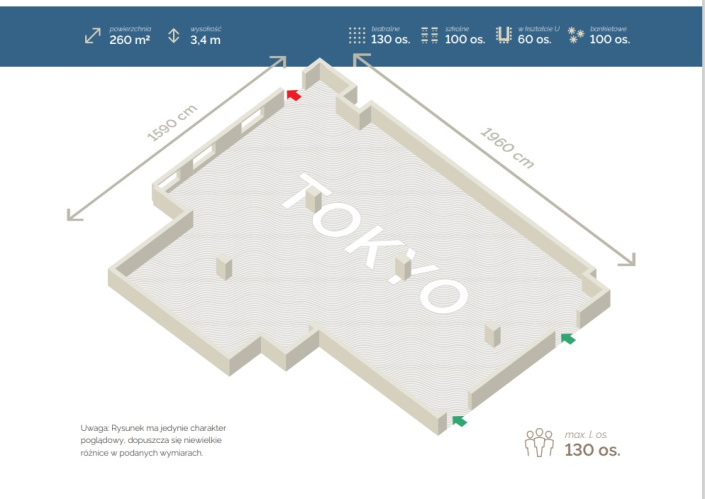Screen dimensions: 705x499
Task: Click the 60 os. U-shape capacity text
Action: point(535,41)
